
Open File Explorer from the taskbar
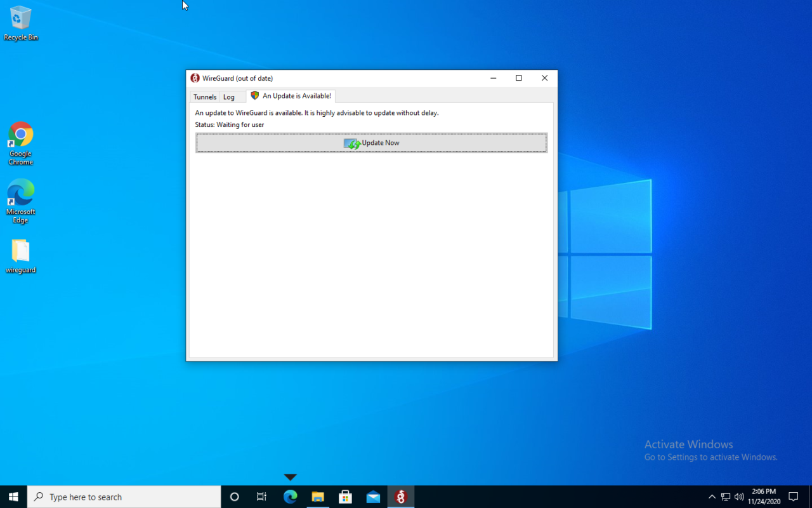(318, 497)
